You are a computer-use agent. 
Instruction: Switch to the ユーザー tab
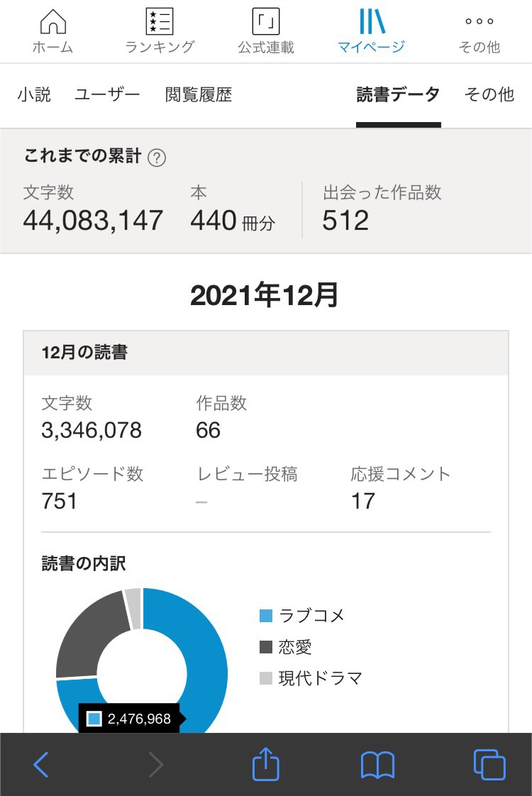coord(108,94)
